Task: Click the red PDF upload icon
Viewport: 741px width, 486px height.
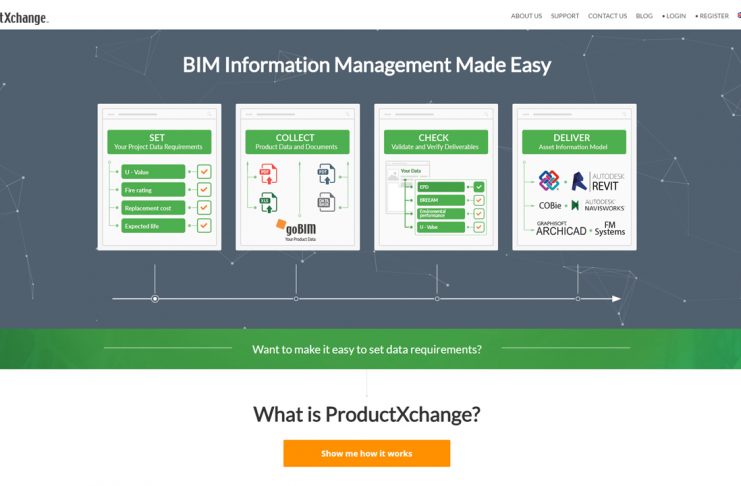Action: point(267,174)
